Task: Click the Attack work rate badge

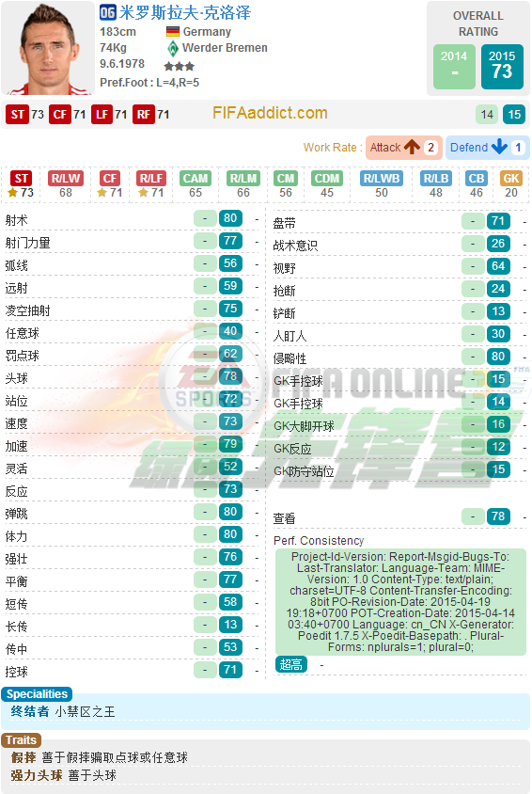Action: click(403, 148)
